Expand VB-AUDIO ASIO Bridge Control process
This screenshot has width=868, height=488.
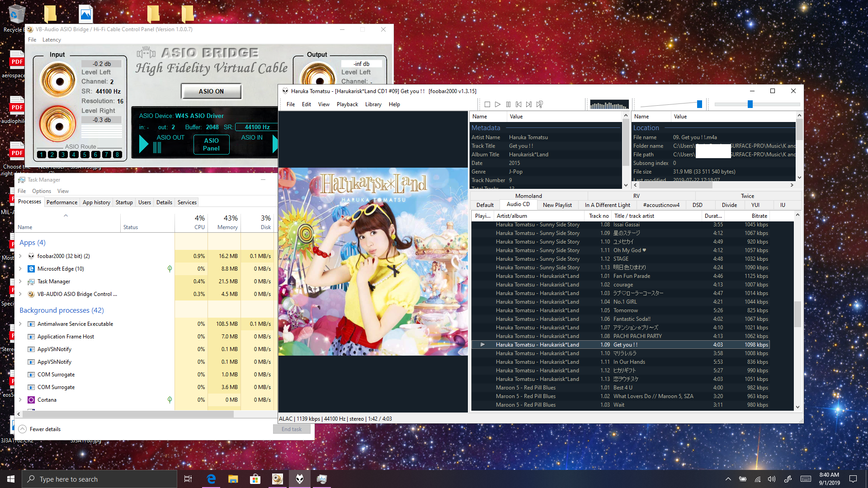pos(20,294)
